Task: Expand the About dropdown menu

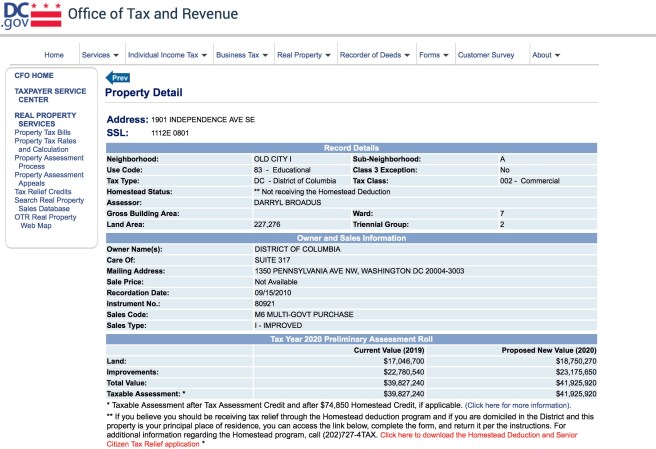Action: [546, 55]
